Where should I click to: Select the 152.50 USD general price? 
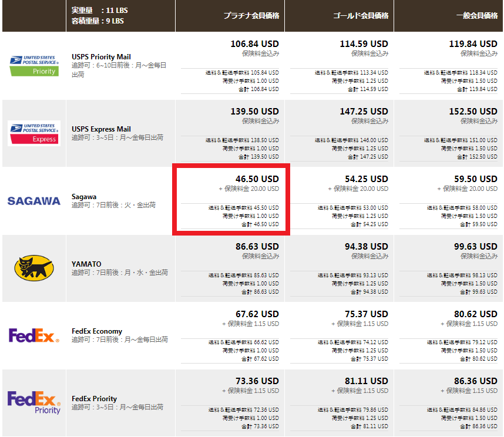point(473,112)
